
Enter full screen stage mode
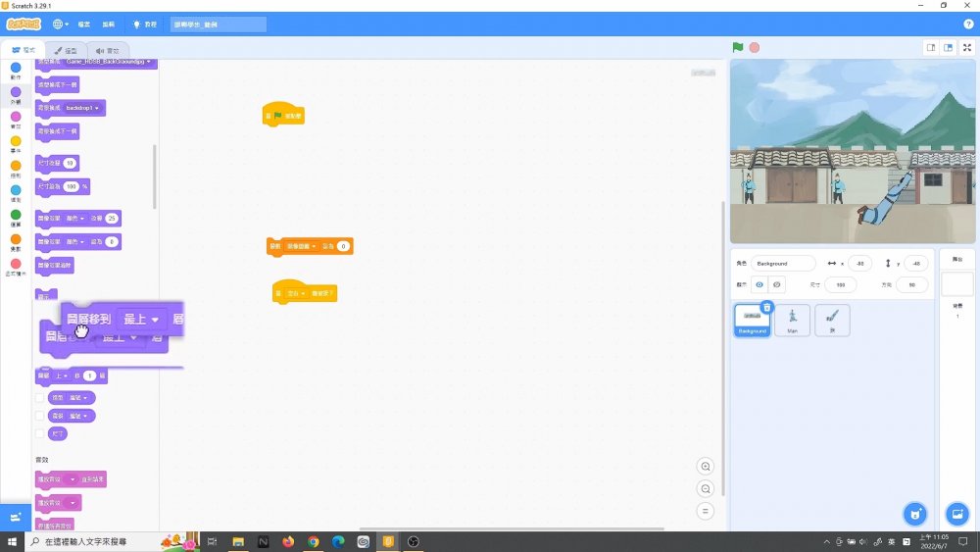point(967,47)
